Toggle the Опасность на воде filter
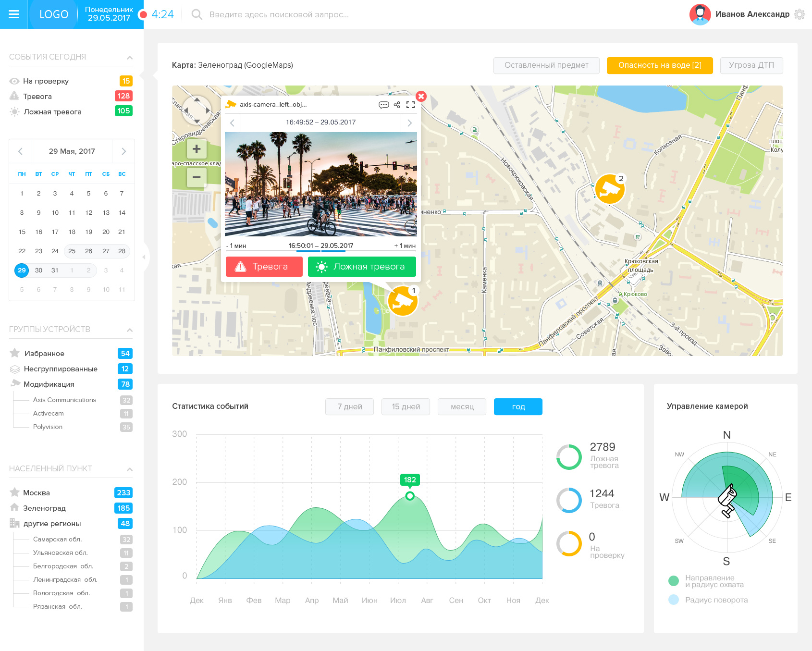Image resolution: width=812 pixels, height=651 pixels. click(660, 65)
